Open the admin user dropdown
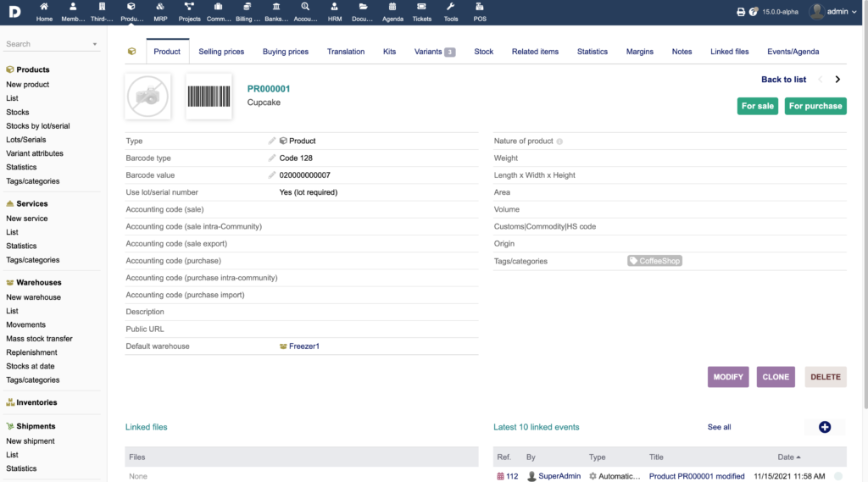The image size is (868, 482). (x=828, y=12)
